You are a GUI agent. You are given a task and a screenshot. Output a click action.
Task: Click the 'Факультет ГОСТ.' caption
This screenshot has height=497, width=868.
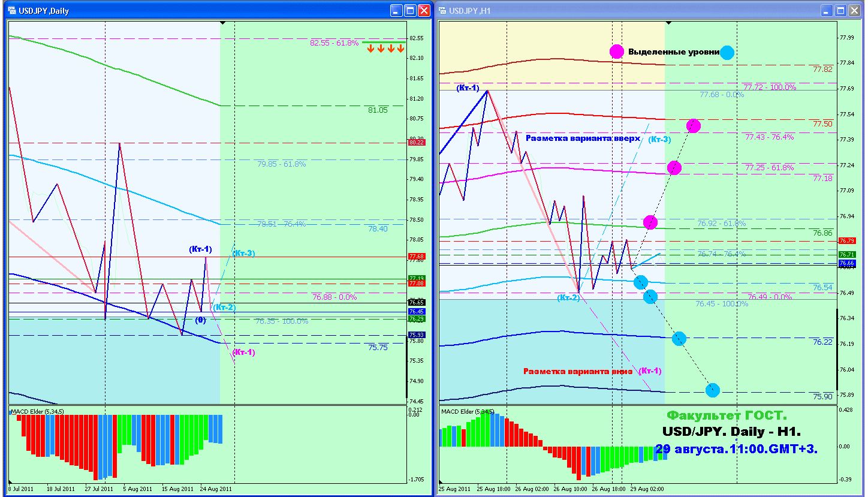(727, 415)
